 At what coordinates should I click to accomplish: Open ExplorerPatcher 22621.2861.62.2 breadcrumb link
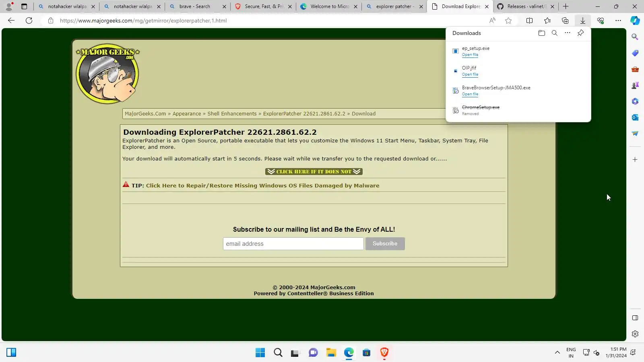pyautogui.click(x=304, y=114)
